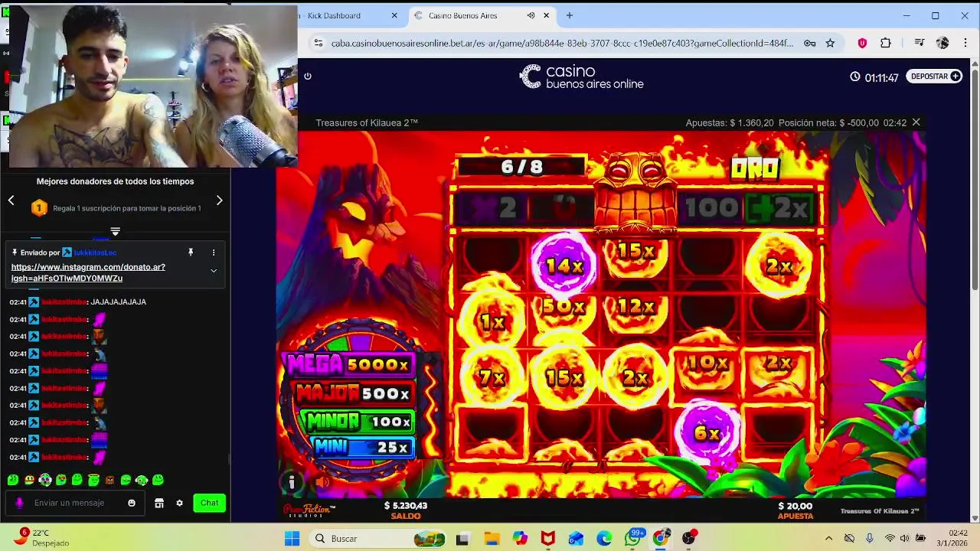Click the APUESTA $20,00 bet amount
Viewport: 980px width, 551px height.
pyautogui.click(x=795, y=510)
